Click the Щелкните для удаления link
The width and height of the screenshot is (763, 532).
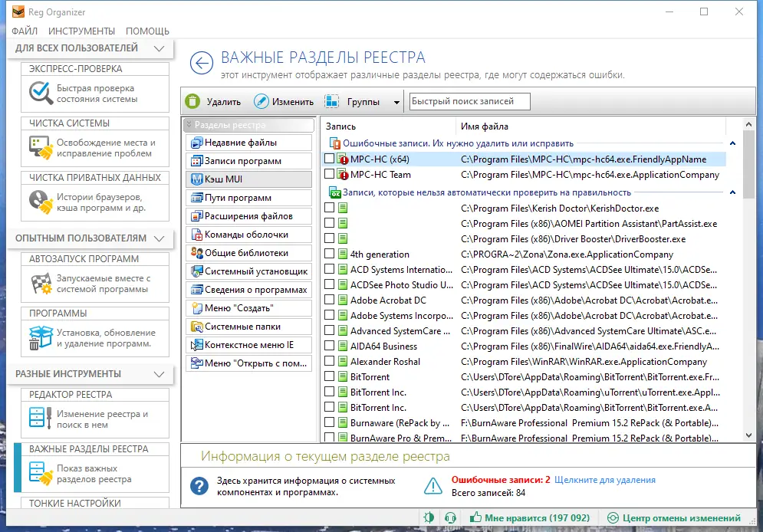point(605,479)
